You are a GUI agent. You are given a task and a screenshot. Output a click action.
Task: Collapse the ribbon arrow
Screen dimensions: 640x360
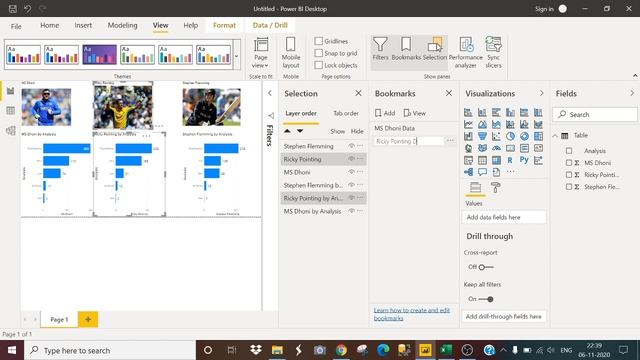tap(635, 76)
